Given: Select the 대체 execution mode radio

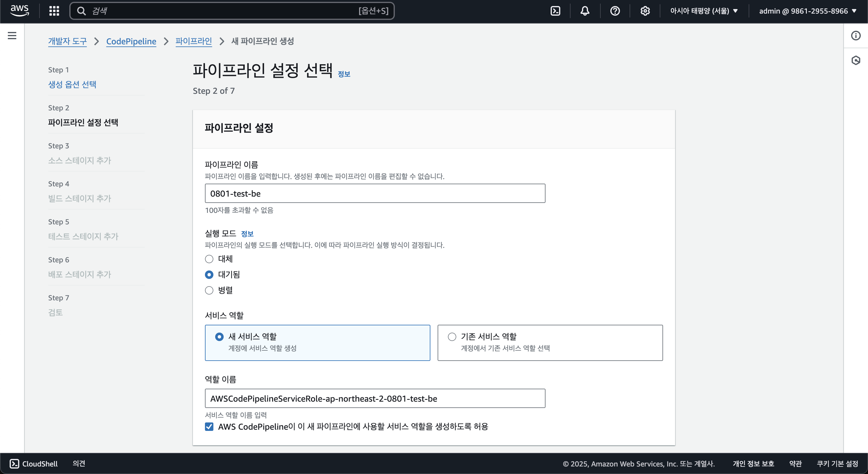Looking at the screenshot, I should coord(209,259).
